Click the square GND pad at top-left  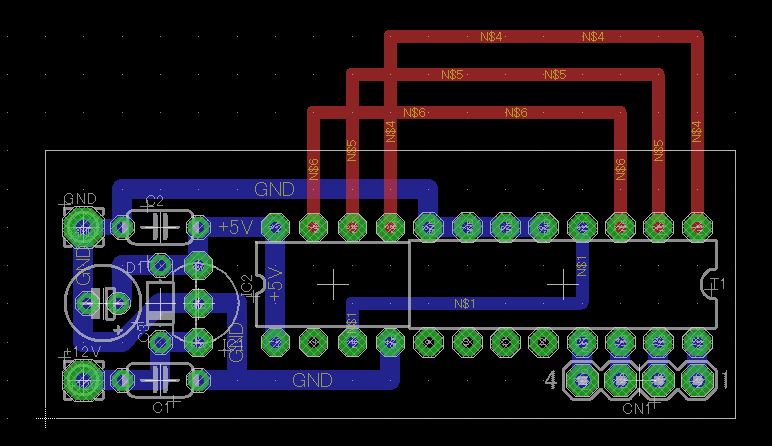pyautogui.click(x=81, y=227)
